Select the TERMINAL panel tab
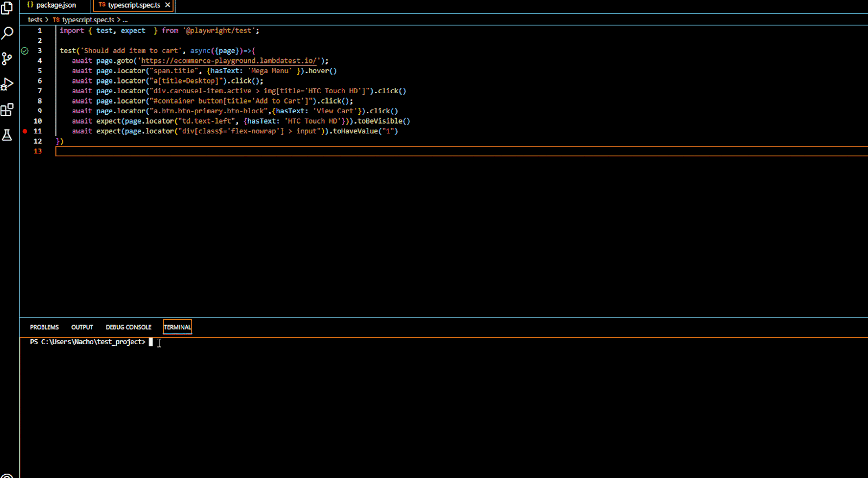868x478 pixels. (177, 327)
